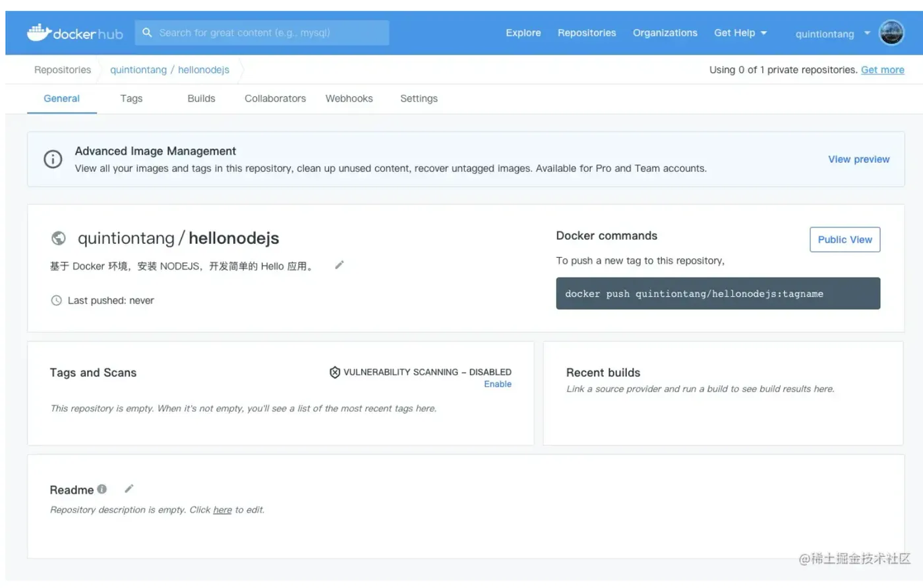Click the search magnifier icon

point(147,32)
